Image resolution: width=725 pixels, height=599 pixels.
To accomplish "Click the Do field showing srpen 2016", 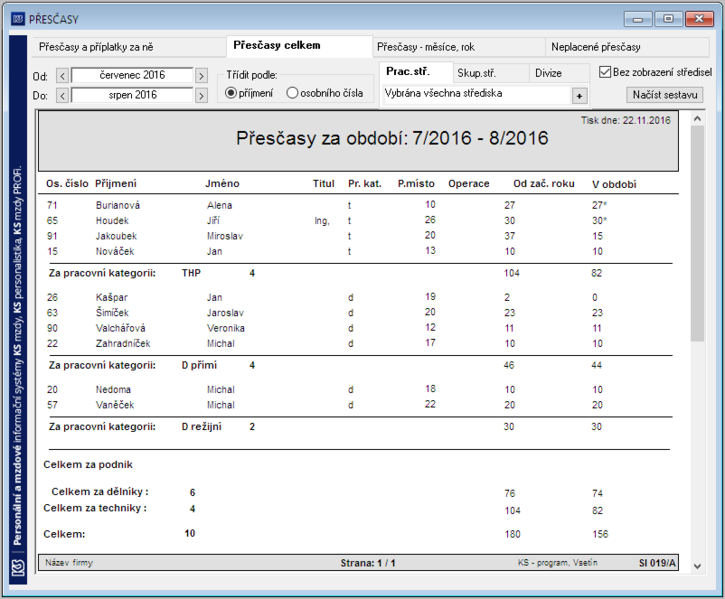I will coord(132,95).
